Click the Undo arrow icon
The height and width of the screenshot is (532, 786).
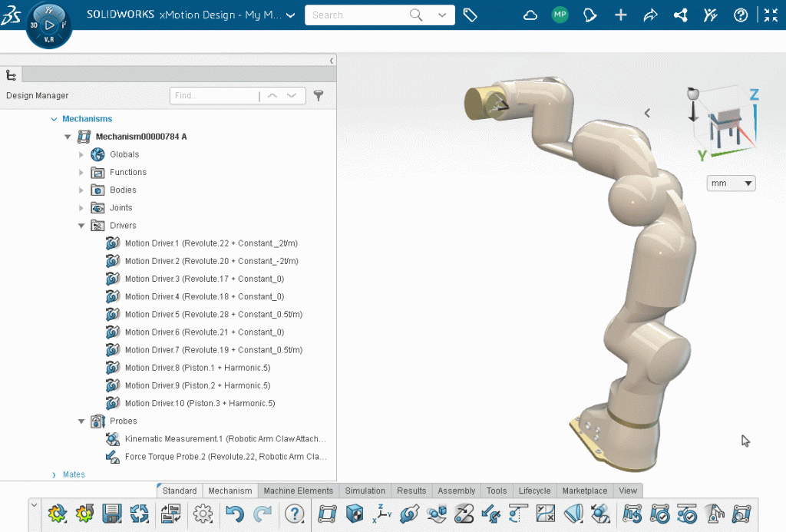[235, 514]
